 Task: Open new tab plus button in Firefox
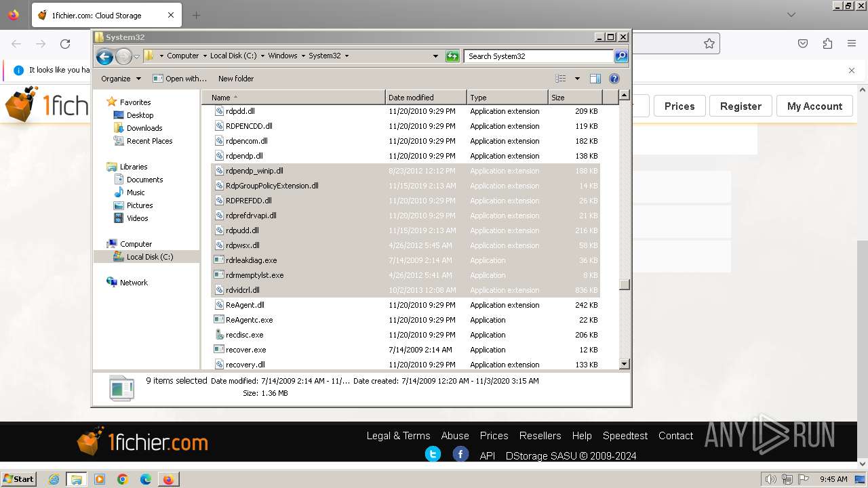(x=196, y=15)
